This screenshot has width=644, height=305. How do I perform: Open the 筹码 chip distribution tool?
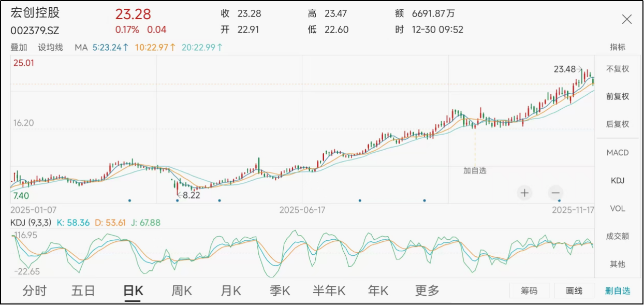tap(529, 291)
